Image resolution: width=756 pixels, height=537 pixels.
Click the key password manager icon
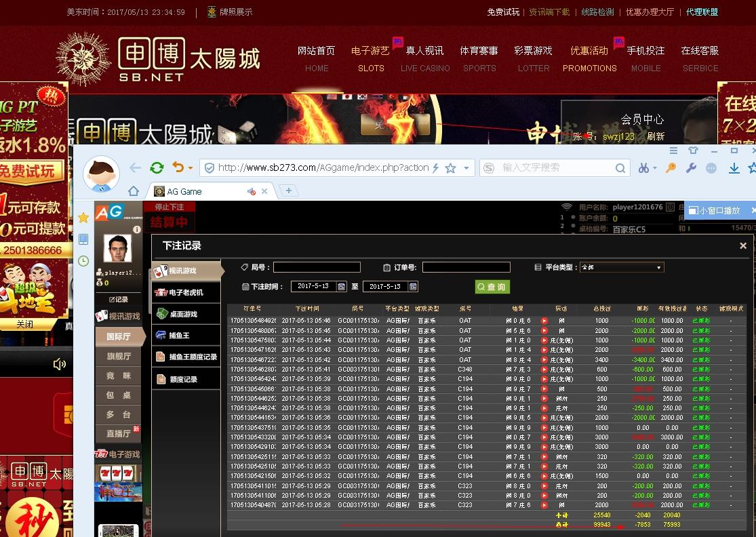click(671, 167)
